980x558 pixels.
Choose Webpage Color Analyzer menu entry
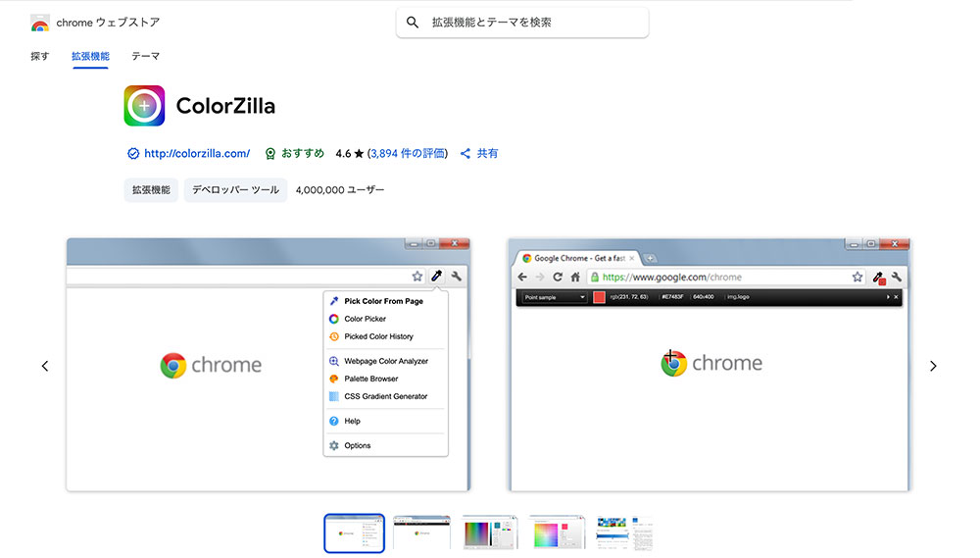(385, 361)
